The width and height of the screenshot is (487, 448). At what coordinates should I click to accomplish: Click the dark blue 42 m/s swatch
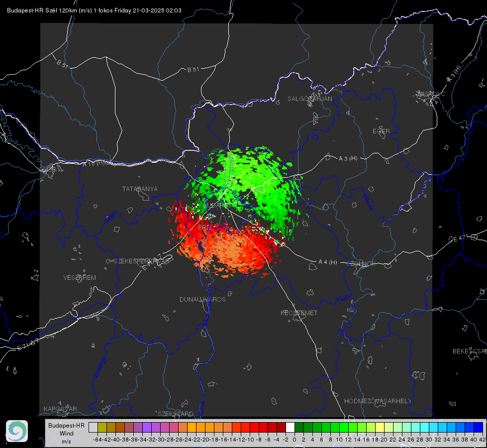coord(479,427)
